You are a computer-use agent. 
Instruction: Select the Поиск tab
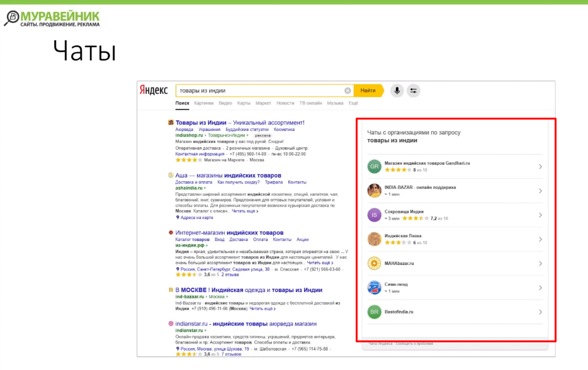[182, 103]
